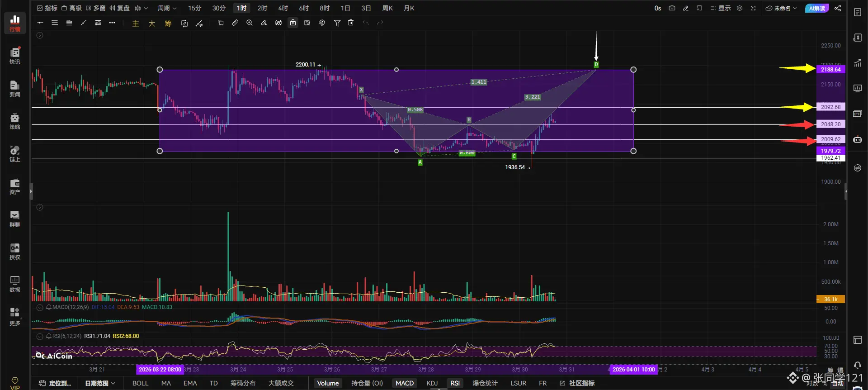Screen dimensions: 868x390
Task: Click the 定位到 locate button
Action: pos(55,383)
